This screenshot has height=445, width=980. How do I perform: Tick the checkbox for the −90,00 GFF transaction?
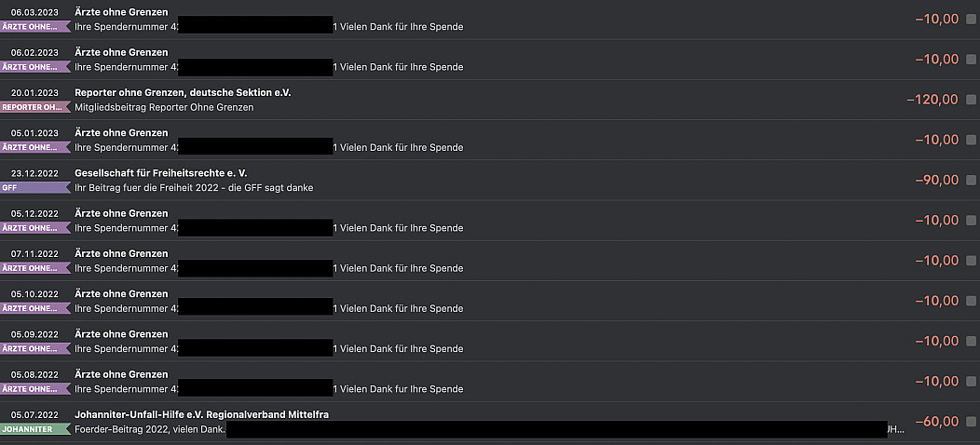click(971, 180)
